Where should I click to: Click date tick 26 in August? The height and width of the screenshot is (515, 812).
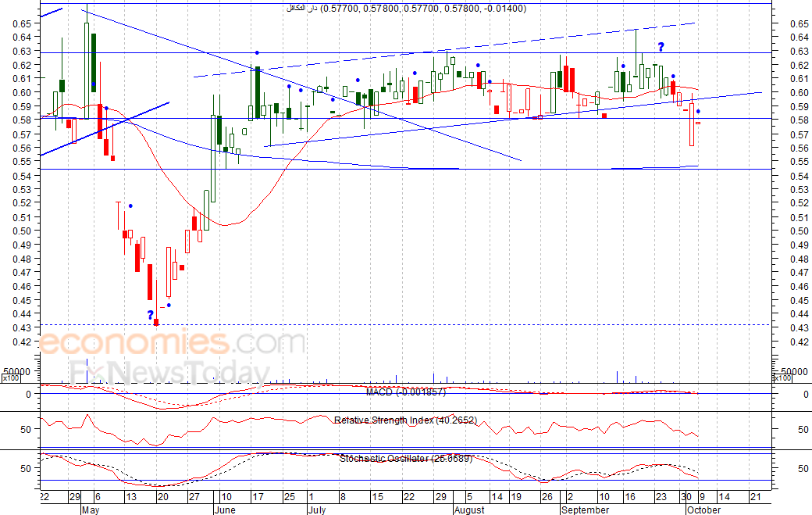pyautogui.click(x=547, y=497)
